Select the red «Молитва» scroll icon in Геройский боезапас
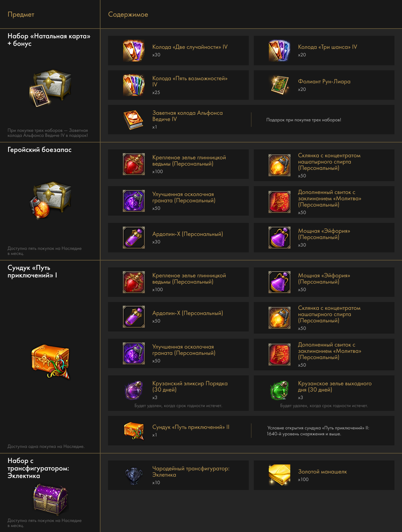The height and width of the screenshot is (532, 402). pyautogui.click(x=280, y=202)
